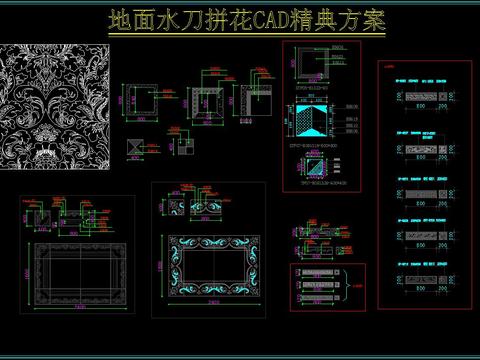
Task: Select the gray rectangular border floor pattern
Action: click(80, 273)
